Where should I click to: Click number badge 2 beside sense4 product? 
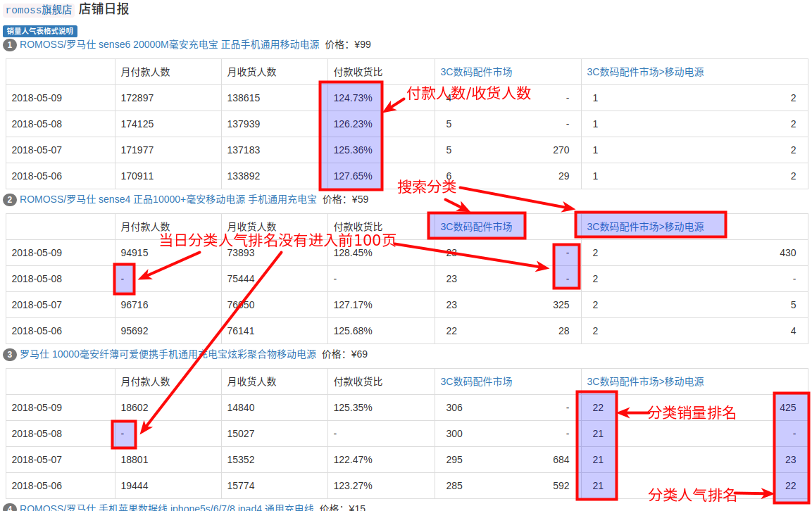coord(10,200)
